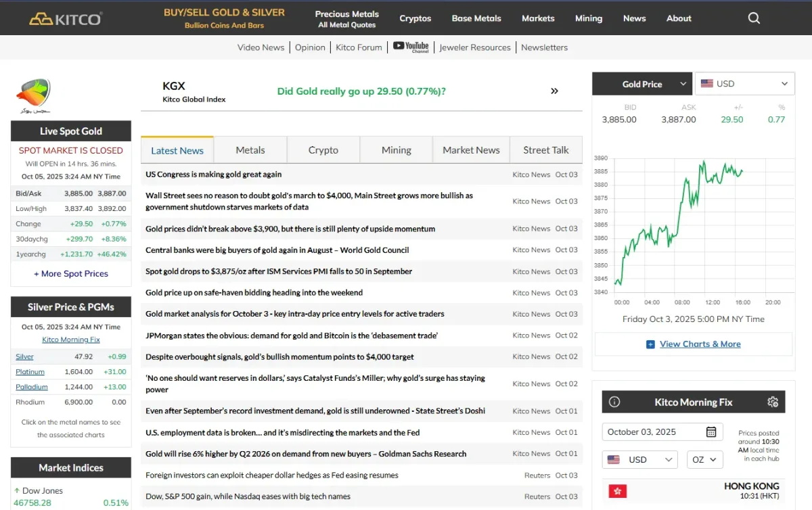Open the YouTube Channel icon

pyautogui.click(x=411, y=47)
